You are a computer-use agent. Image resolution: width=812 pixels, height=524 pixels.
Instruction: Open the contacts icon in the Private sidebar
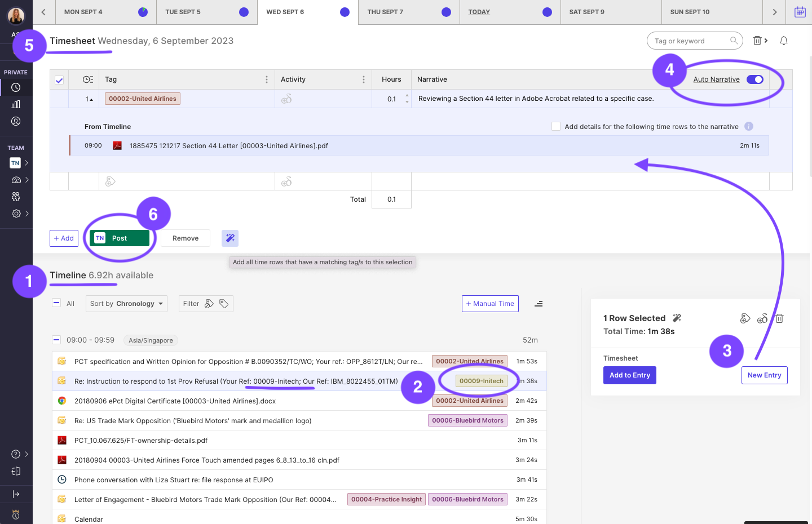click(16, 121)
